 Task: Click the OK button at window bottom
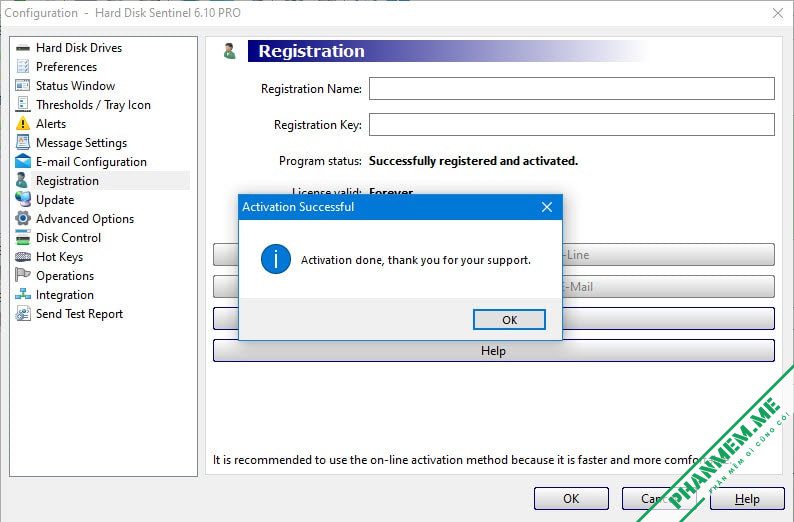[x=571, y=499]
